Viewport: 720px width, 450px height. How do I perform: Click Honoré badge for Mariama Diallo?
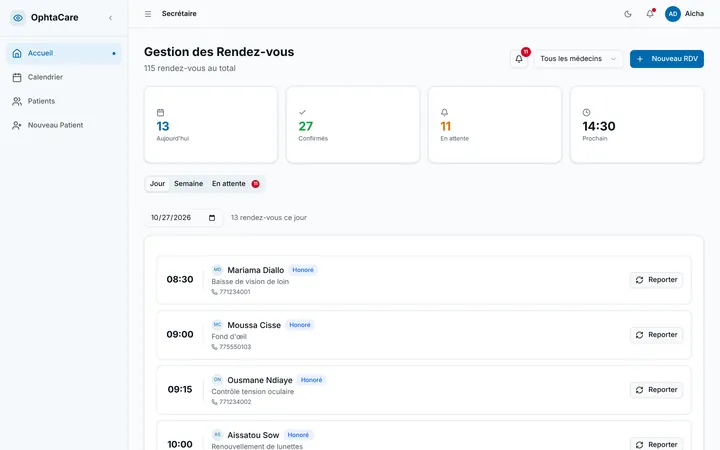(x=303, y=270)
